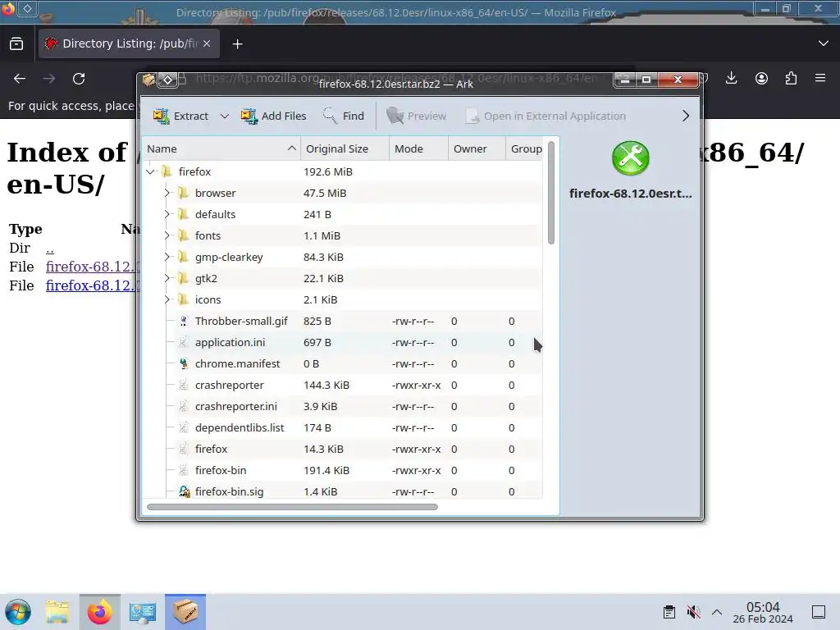Toggle muted volume tray icon
The height and width of the screenshot is (630, 840).
tap(694, 612)
